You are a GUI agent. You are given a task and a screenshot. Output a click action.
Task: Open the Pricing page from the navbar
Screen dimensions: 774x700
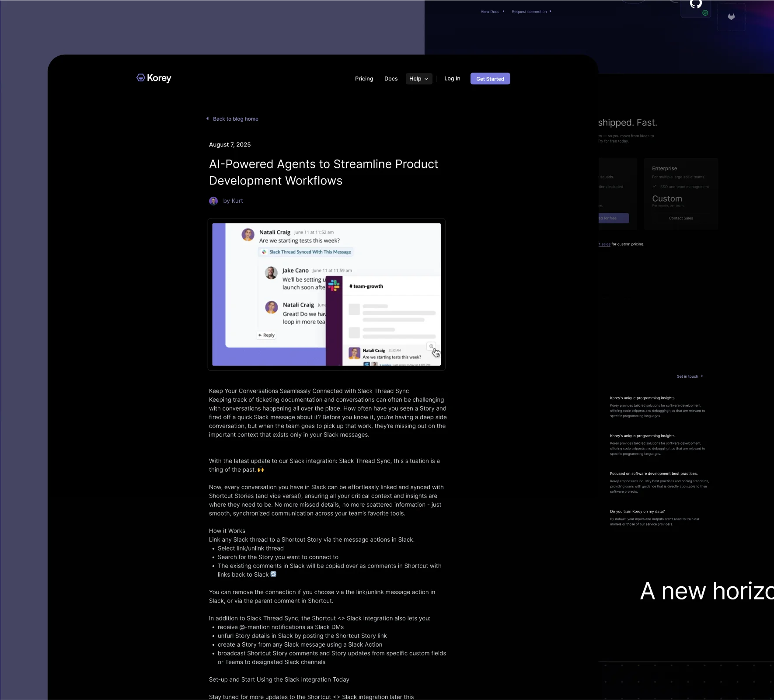coord(364,79)
